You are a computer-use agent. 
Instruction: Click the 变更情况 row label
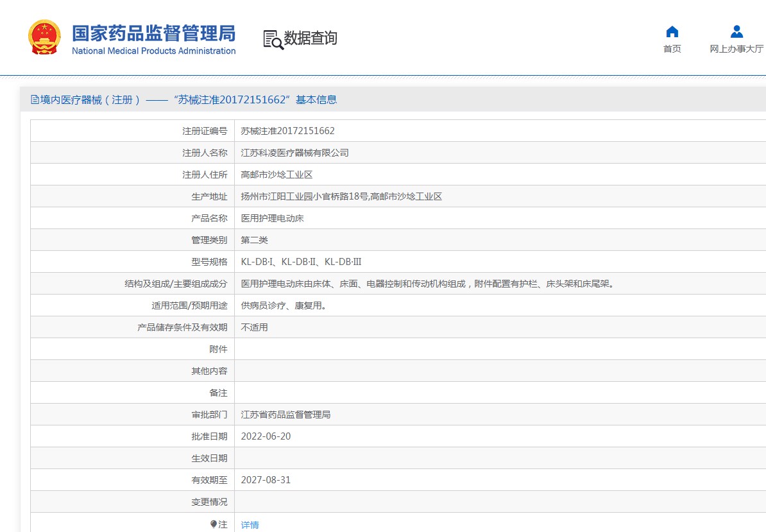click(x=209, y=502)
